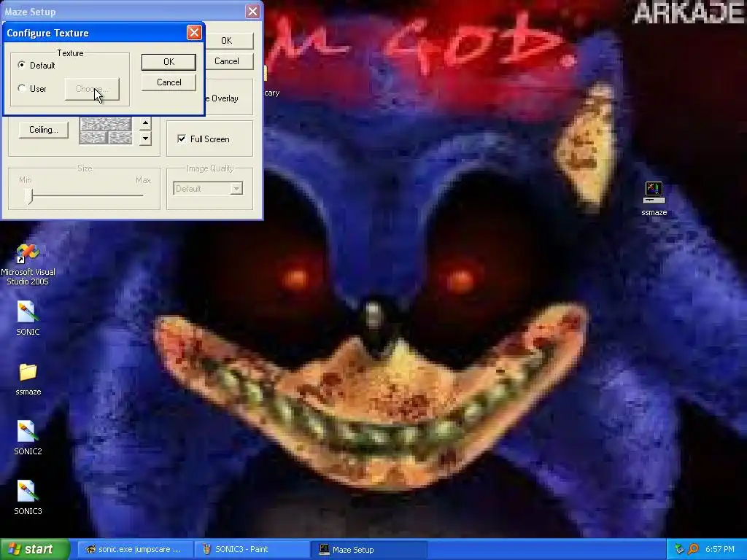Image resolution: width=747 pixels, height=560 pixels.
Task: Click the 6:57 PM clock
Action: [720, 549]
